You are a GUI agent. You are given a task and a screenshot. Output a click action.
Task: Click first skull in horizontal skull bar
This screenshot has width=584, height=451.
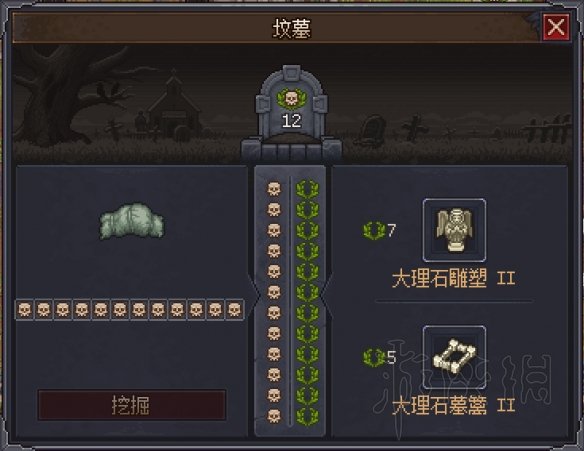coord(25,309)
